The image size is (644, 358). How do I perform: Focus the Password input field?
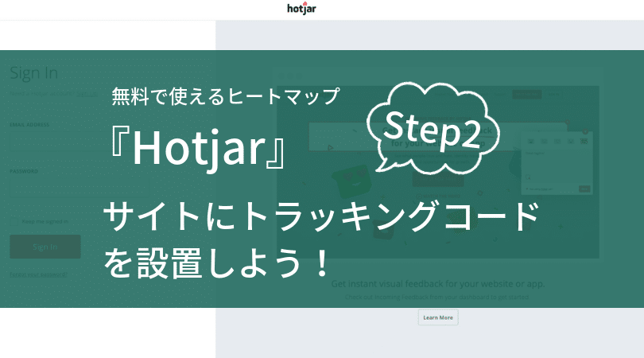[78, 189]
